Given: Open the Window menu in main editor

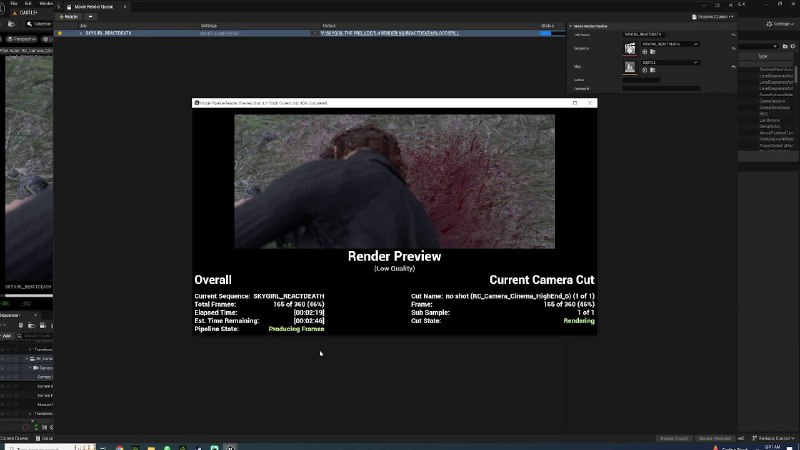Looking at the screenshot, I should click(46, 4).
